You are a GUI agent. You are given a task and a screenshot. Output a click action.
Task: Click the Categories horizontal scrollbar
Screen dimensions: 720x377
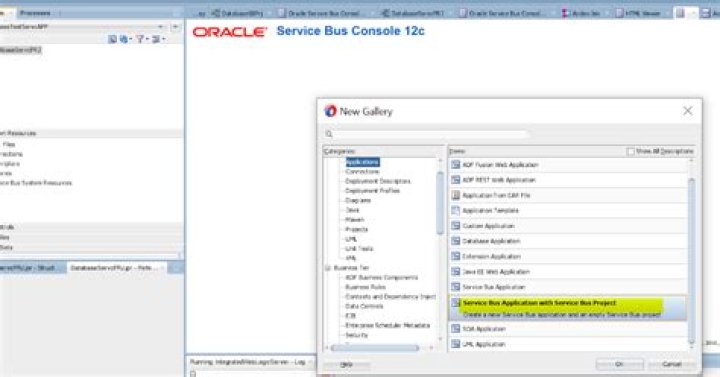click(375, 348)
